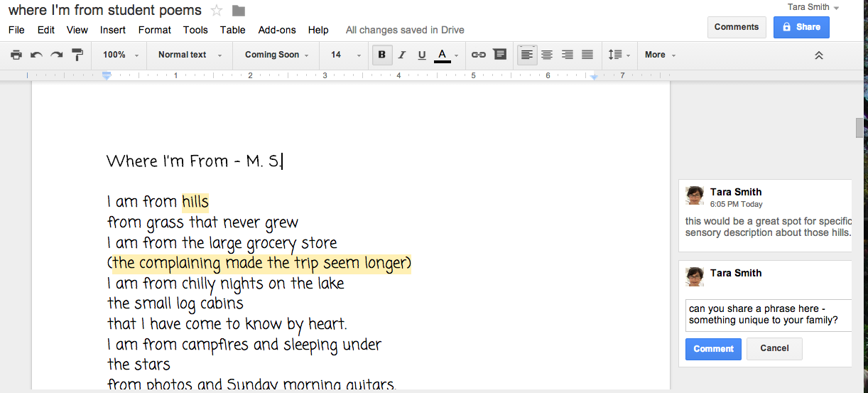
Task: Select the Paint format roller tool
Action: tap(77, 55)
